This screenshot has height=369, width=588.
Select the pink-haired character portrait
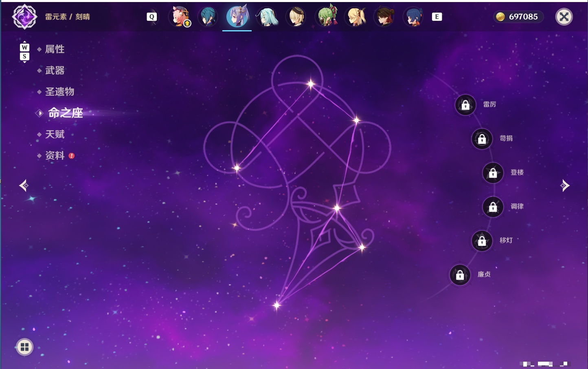(x=179, y=17)
